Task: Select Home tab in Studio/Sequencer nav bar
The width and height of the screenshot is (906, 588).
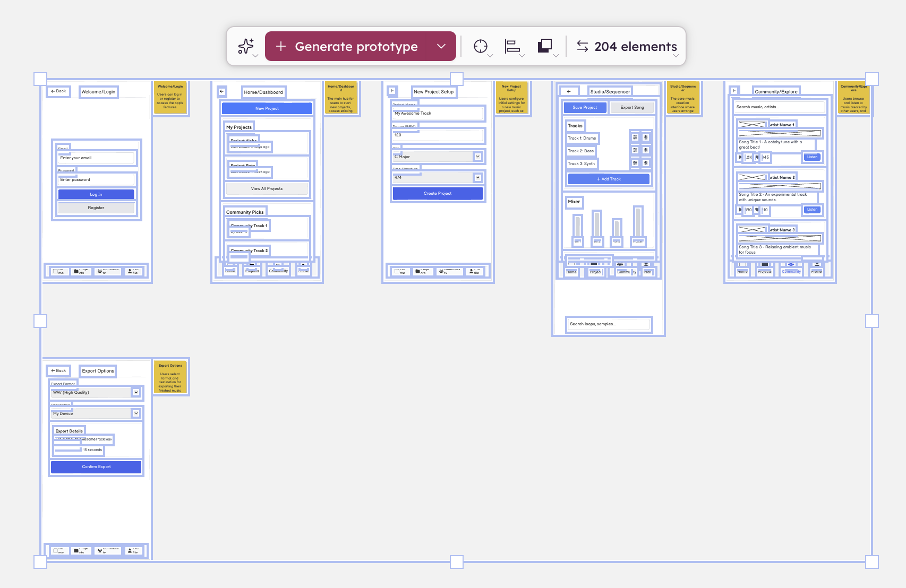Action: pos(571,271)
